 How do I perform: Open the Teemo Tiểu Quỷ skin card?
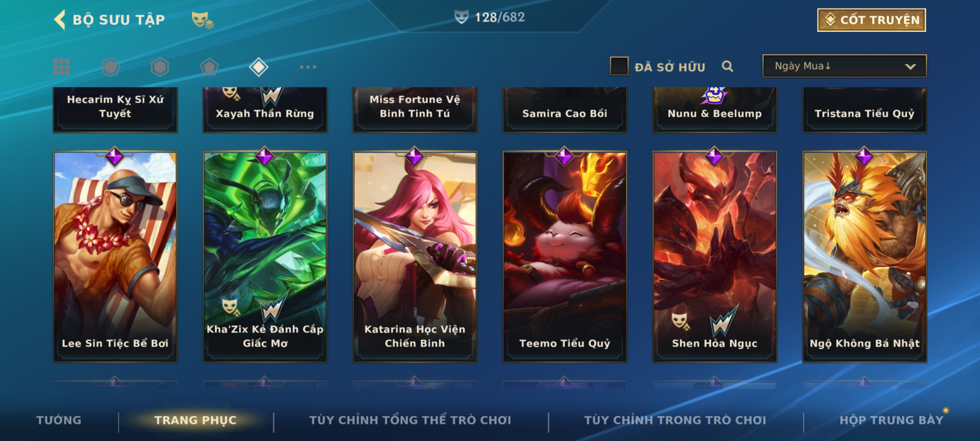pyautogui.click(x=565, y=256)
